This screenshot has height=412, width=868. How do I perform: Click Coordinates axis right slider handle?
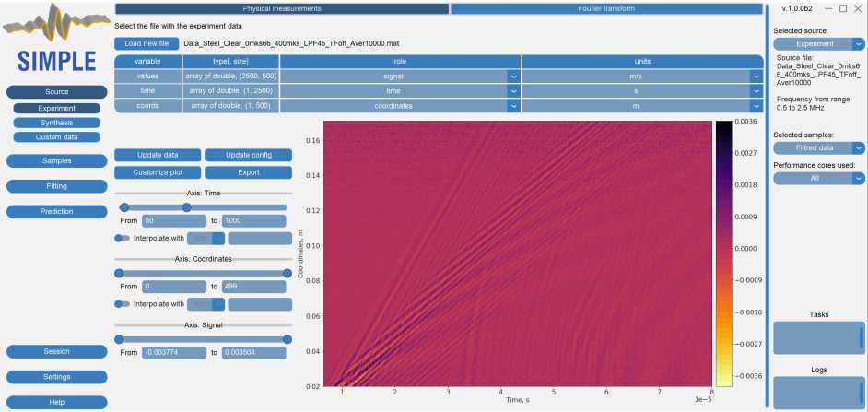[x=287, y=273]
